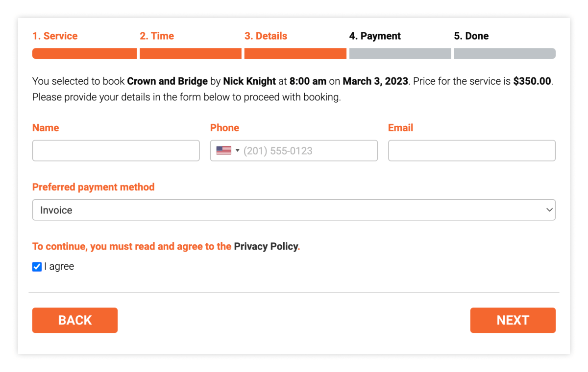Click the US flag icon in phone field
This screenshot has height=372, width=588.
pos(224,150)
